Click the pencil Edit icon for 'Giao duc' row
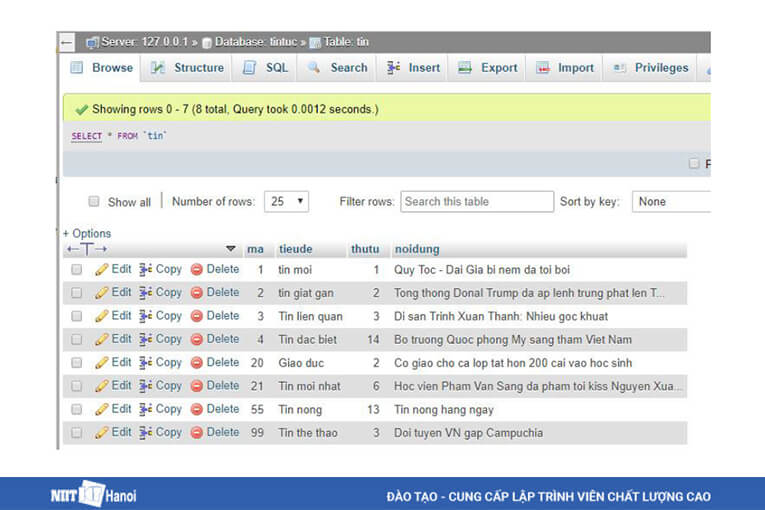 [x=101, y=363]
